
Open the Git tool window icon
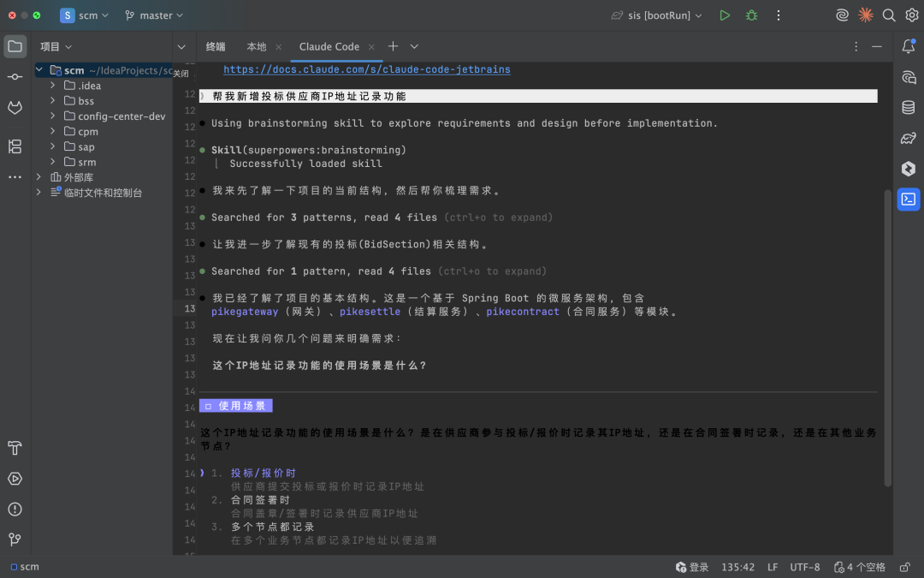tap(15, 539)
